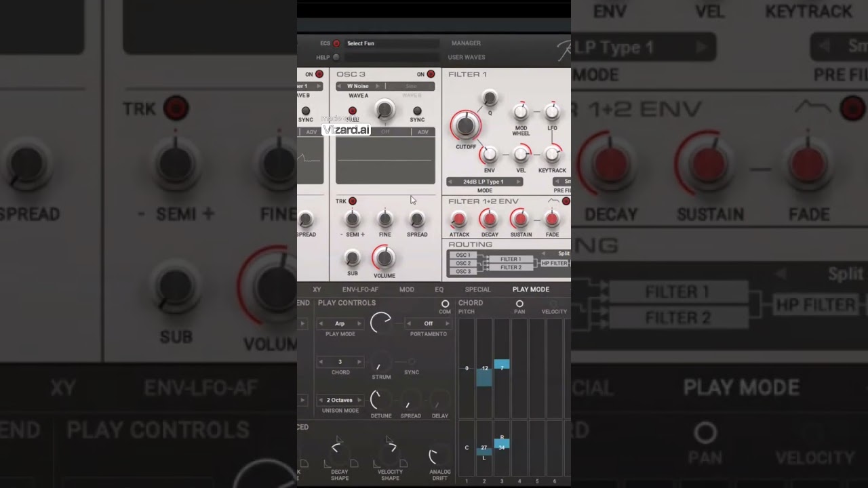Click the Filter 1 Q knob
Screen dimensions: 868x488
[x=490, y=98]
